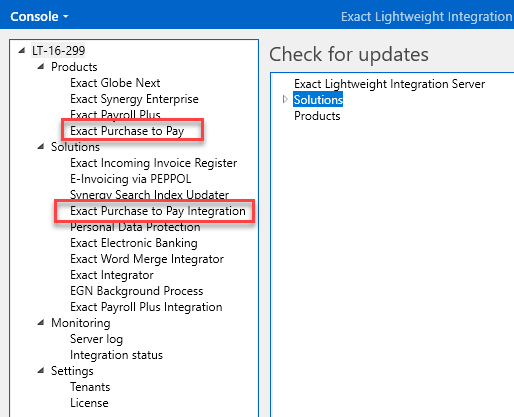Open the Console dropdown menu
Viewport: 514px width, 417px height.
pos(39,16)
